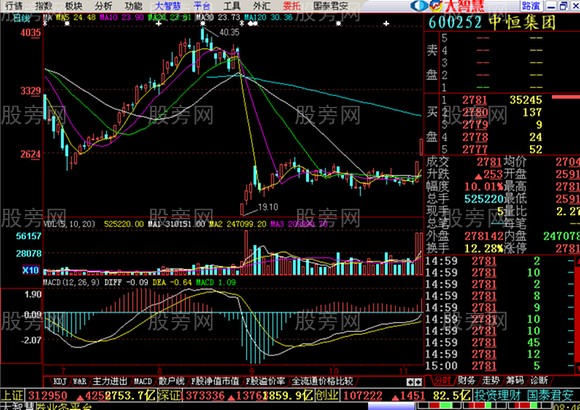Select the F股净值市值 indicator tab
Screen dimensions: 580x410
[215, 381]
